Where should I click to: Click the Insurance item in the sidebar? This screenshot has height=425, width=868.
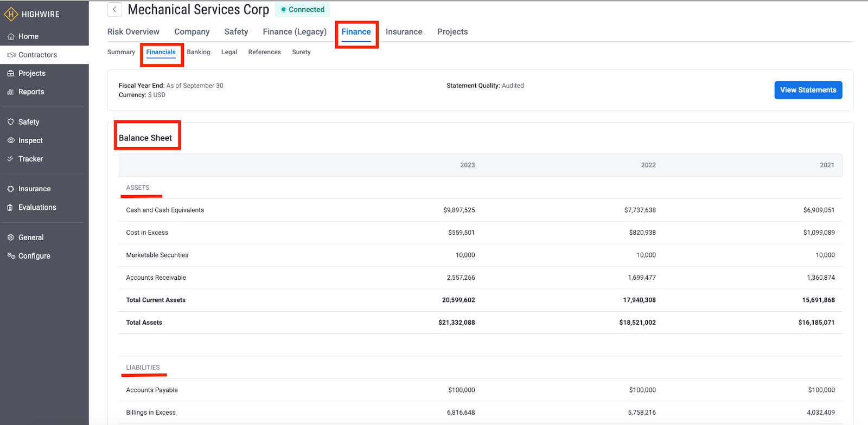tap(34, 189)
